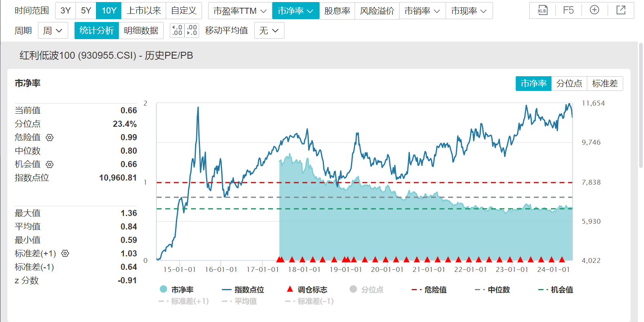Open the 周期 period dropdown
Image resolution: width=644 pixels, height=322 pixels.
pyautogui.click(x=53, y=31)
